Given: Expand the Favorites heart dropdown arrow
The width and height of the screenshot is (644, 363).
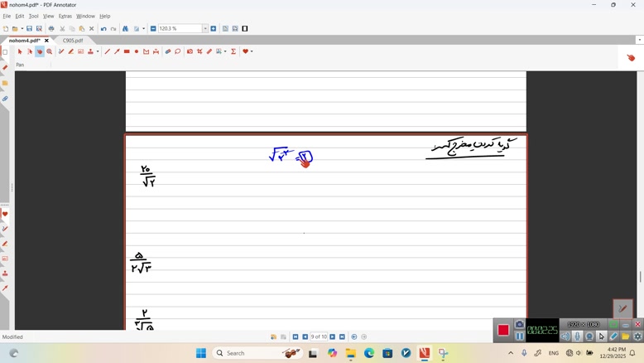Looking at the screenshot, I should (251, 51).
